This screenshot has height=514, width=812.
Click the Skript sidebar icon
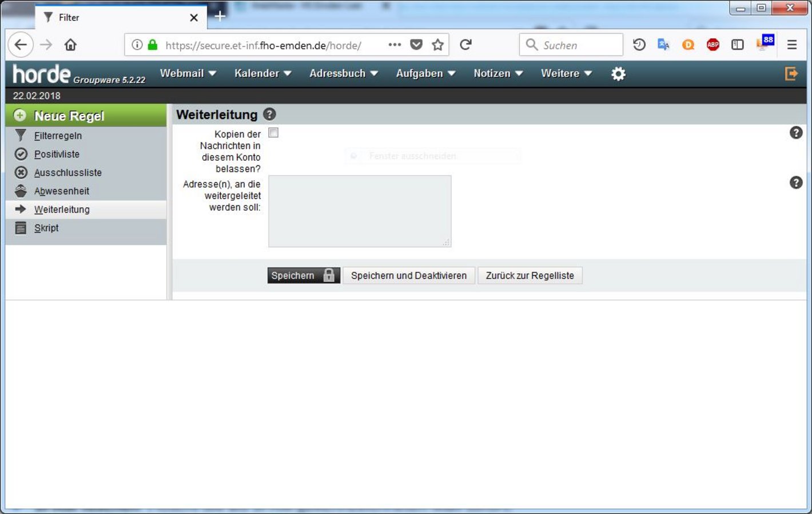click(21, 228)
